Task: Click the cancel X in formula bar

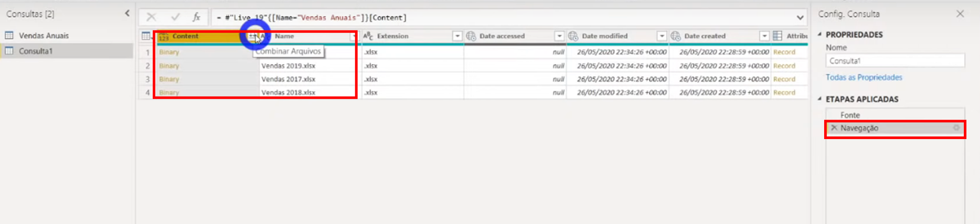Action: coord(151,17)
